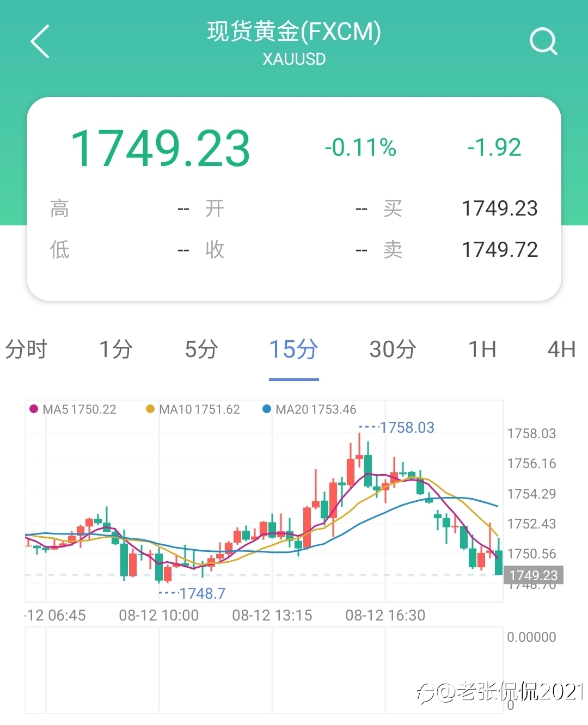The height and width of the screenshot is (725, 588).
Task: Switch to the 1分 interval tab
Action: click(x=116, y=349)
